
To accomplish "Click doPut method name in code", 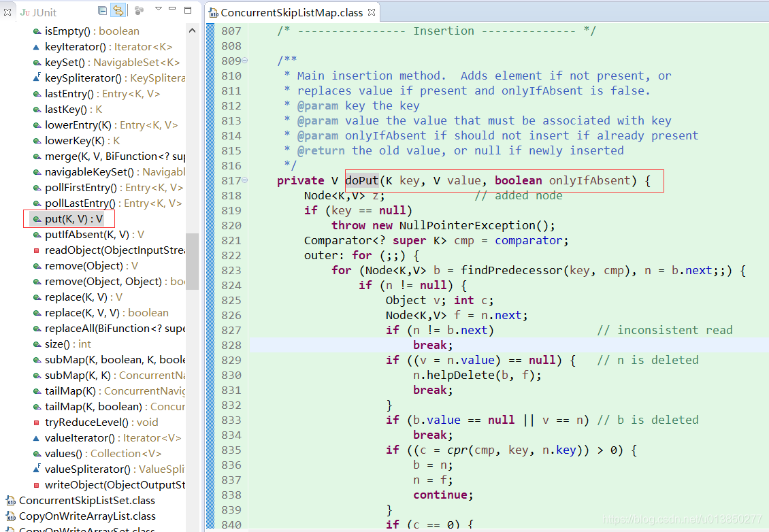I will (x=362, y=181).
